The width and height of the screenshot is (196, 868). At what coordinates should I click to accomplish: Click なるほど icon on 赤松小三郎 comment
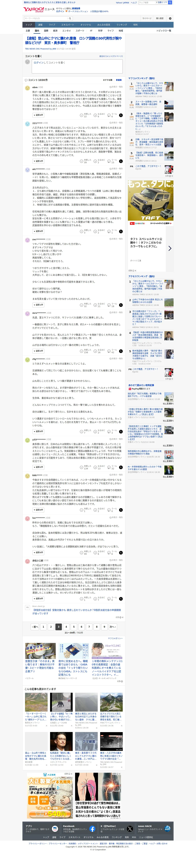point(95,599)
